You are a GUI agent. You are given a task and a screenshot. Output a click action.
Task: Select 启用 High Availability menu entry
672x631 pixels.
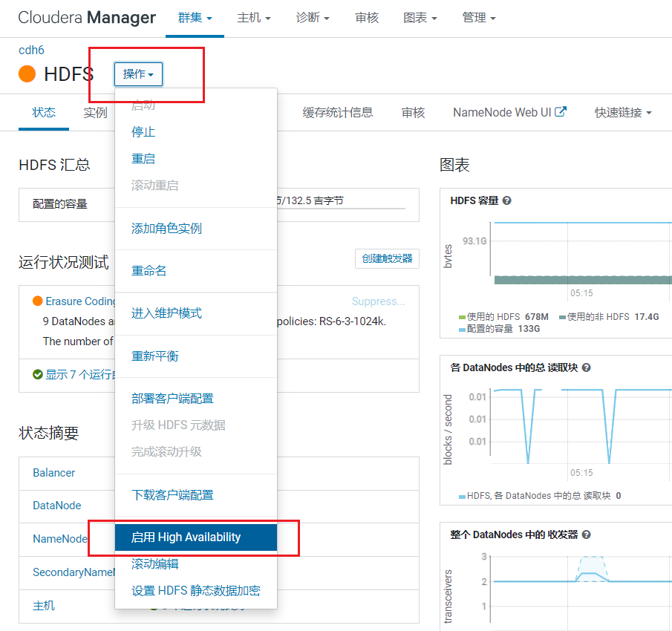click(196, 537)
